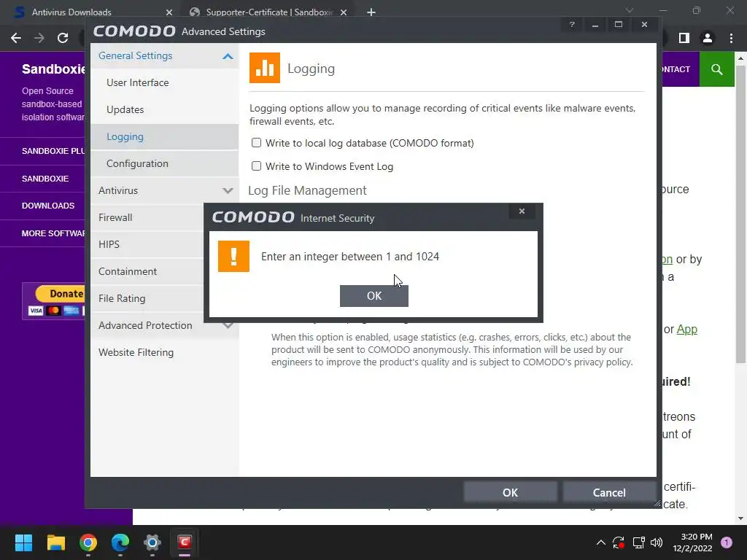Collapse the General Settings section

coord(228,56)
